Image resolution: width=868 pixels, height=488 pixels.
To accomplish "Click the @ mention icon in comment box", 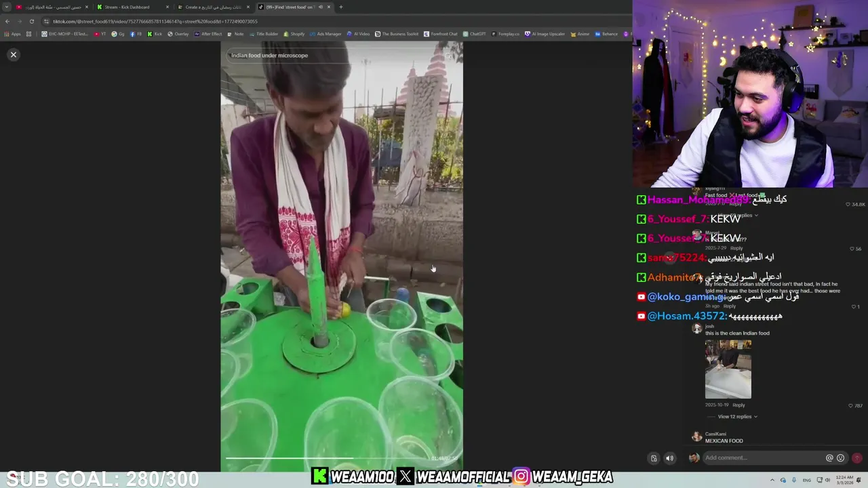I will (x=829, y=458).
